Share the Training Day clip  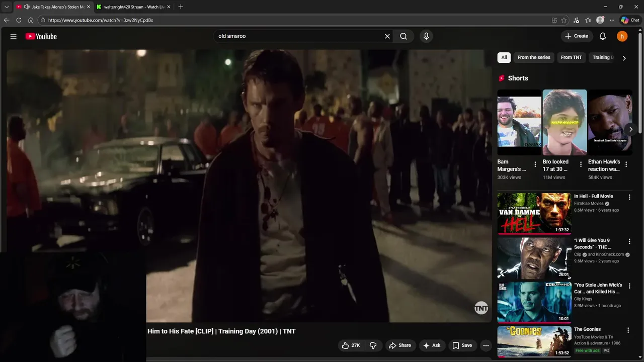[400, 345]
